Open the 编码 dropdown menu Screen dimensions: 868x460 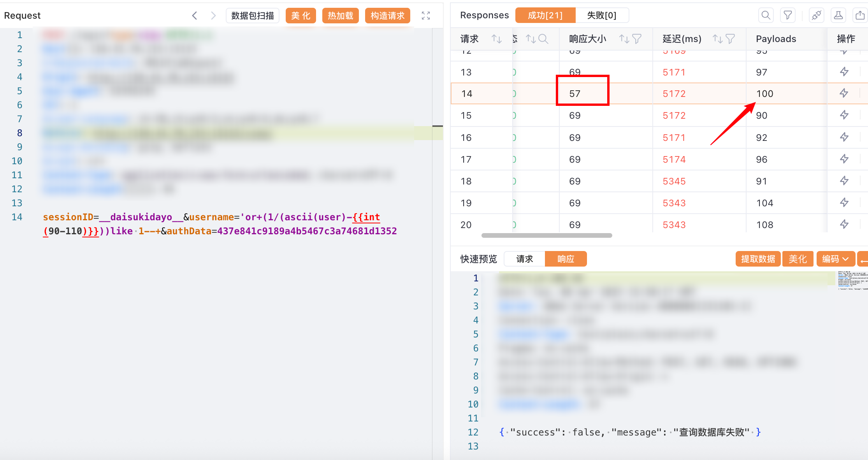click(835, 259)
